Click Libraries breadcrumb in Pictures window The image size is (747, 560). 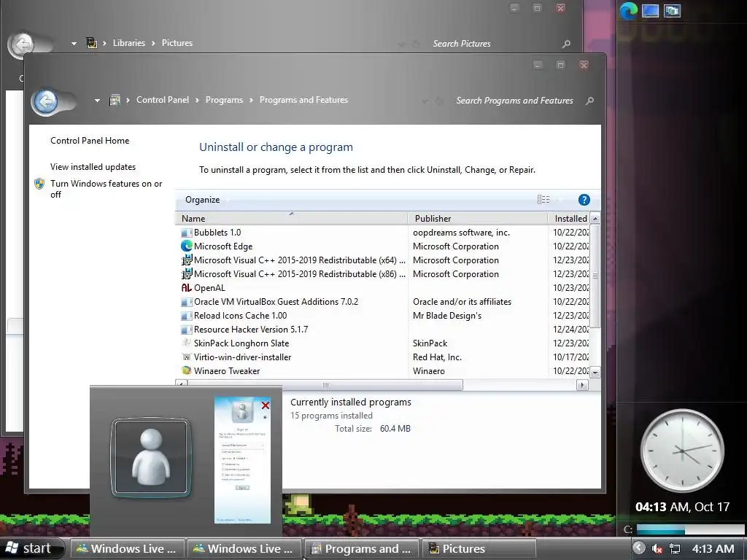coord(128,43)
